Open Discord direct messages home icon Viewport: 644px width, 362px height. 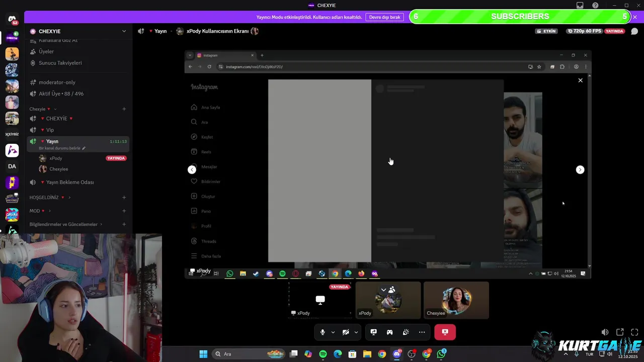[x=12, y=20]
